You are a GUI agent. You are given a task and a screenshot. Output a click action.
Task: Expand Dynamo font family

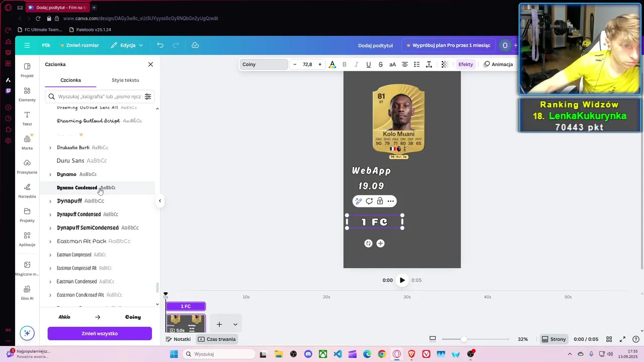(50, 174)
